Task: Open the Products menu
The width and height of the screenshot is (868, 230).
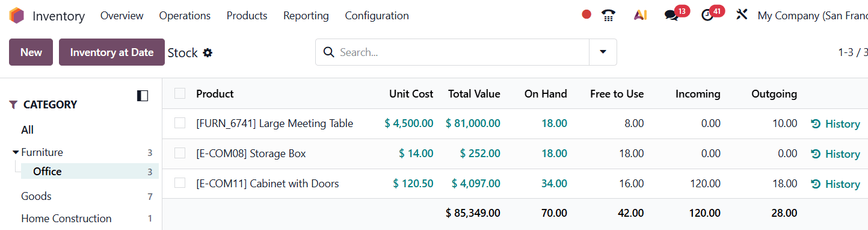Action: (x=247, y=16)
